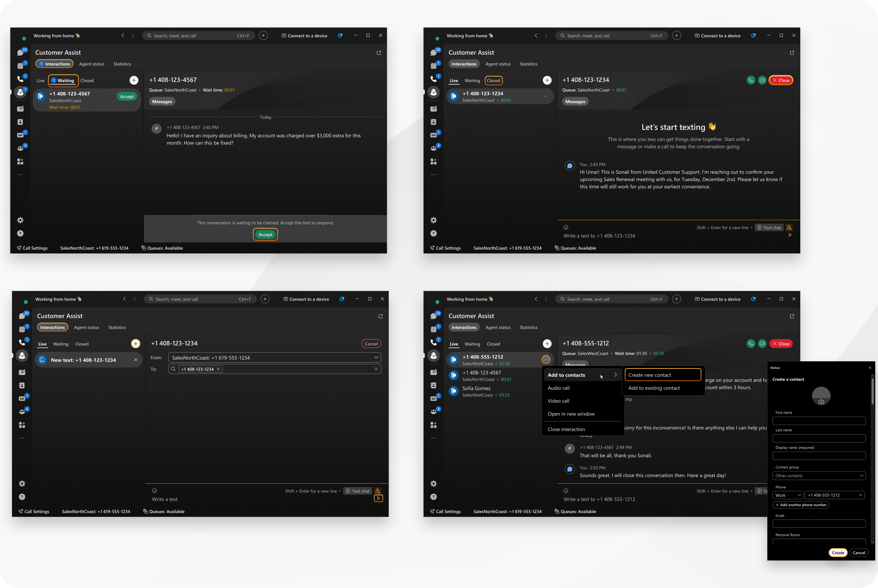Click Cancel in the New text window header
This screenshot has width=878, height=588.
tap(371, 344)
